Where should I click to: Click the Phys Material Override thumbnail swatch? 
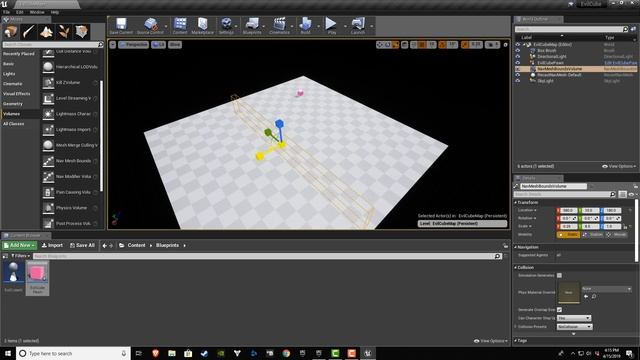coord(569,292)
